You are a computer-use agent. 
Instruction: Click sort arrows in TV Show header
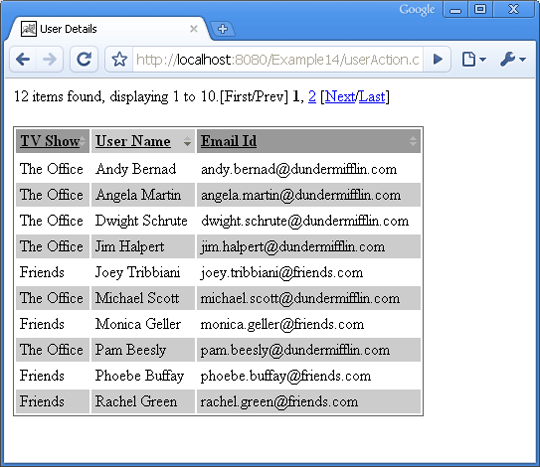(x=83, y=141)
